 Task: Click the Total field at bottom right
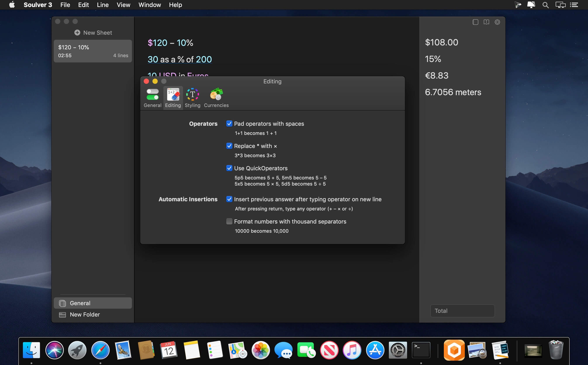[x=462, y=311]
